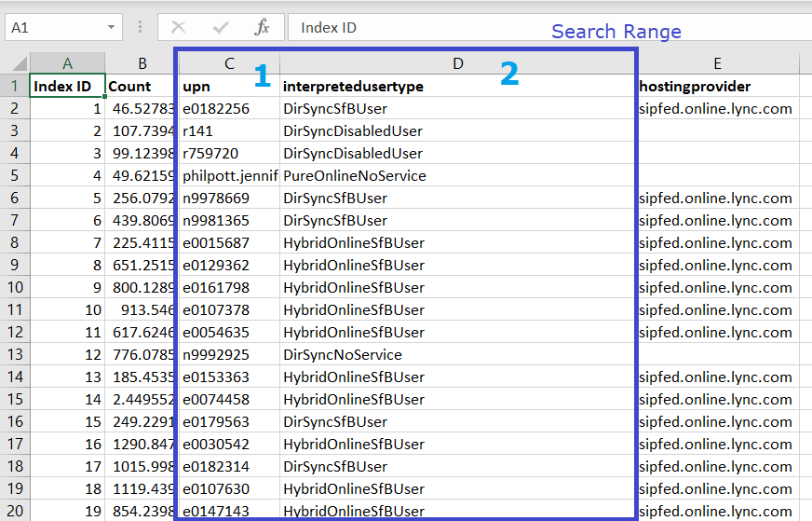This screenshot has width=812, height=521.
Task: Click Count value 46.52783
Action: [x=142, y=108]
